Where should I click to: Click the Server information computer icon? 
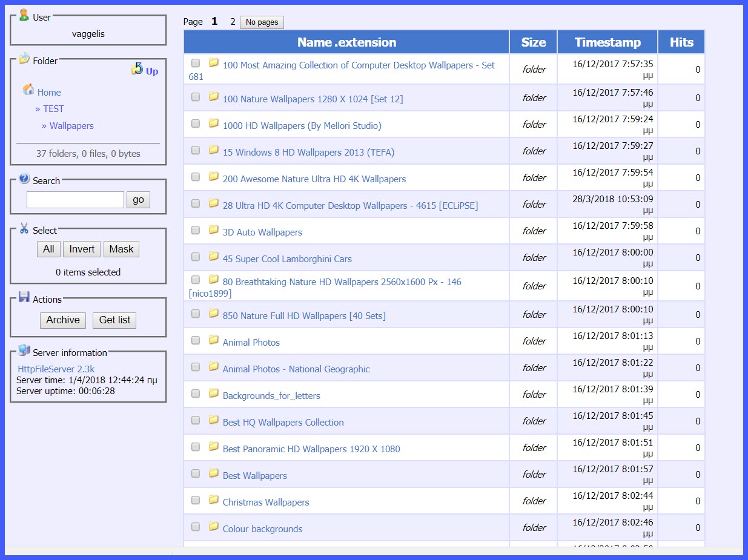pos(25,350)
